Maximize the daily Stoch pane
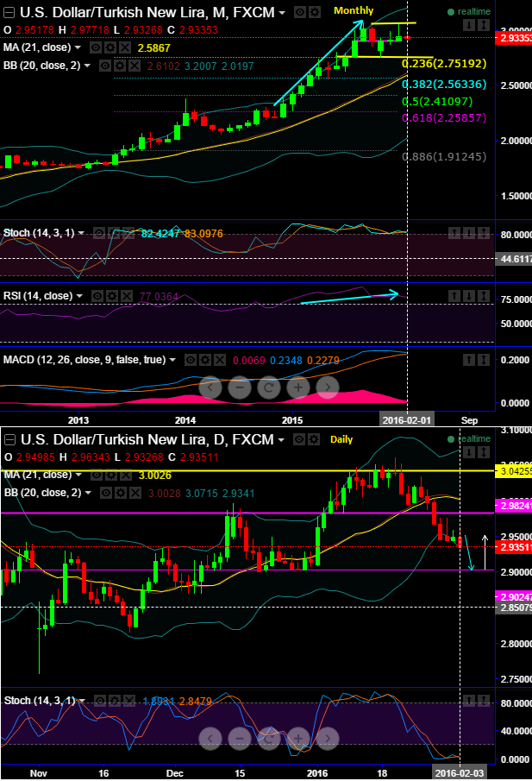The width and height of the screenshot is (532, 781). [x=483, y=701]
